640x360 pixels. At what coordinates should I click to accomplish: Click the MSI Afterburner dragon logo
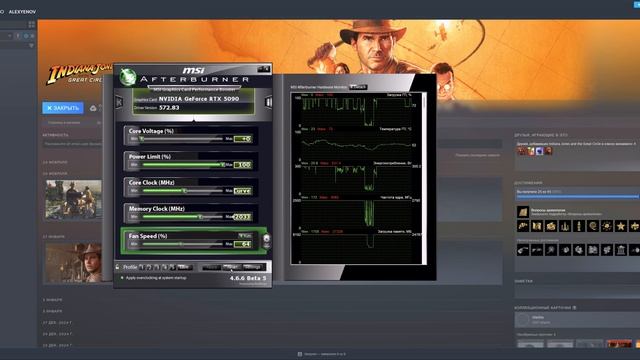(127, 76)
